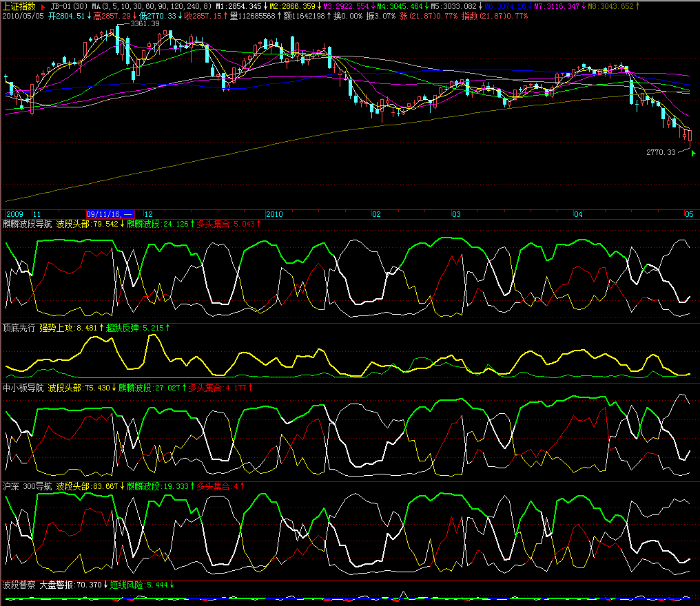Select the JB-01(30) period label
Screen dimensions: 700x606
70,6
